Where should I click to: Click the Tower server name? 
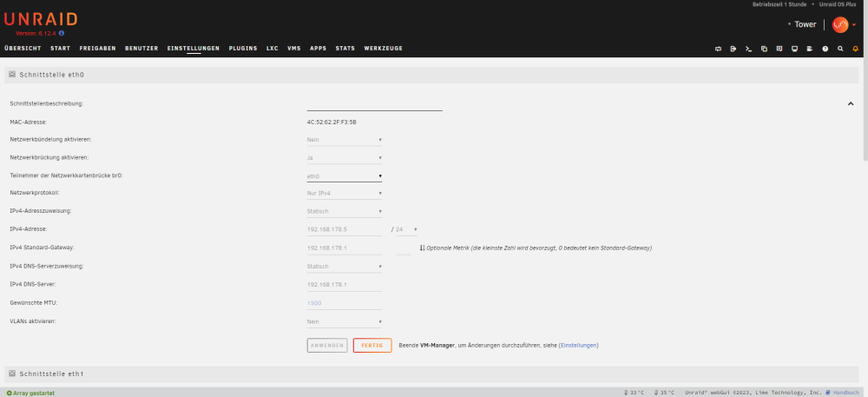(806, 24)
